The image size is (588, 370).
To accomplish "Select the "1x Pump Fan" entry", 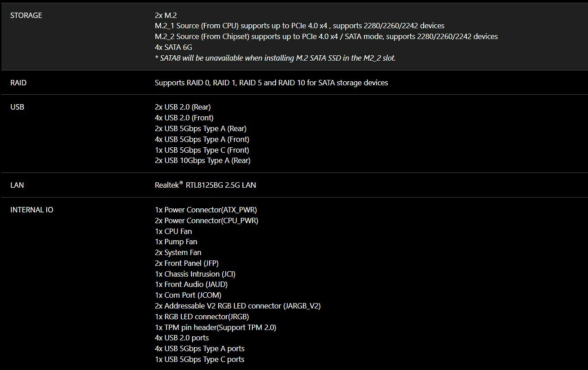I will pyautogui.click(x=176, y=242).
